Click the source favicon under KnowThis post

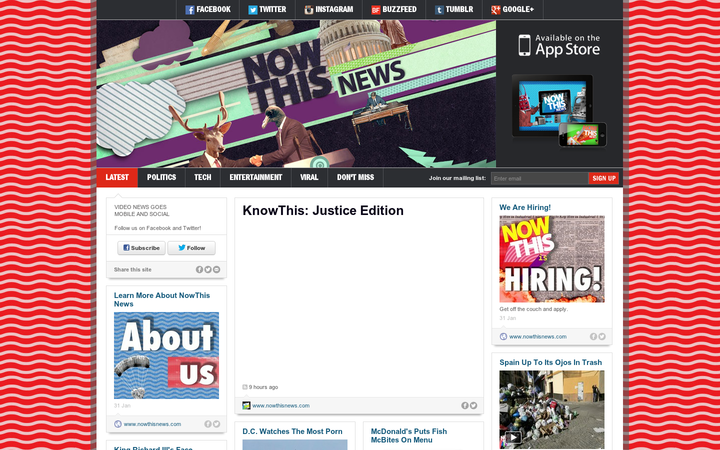coord(246,405)
